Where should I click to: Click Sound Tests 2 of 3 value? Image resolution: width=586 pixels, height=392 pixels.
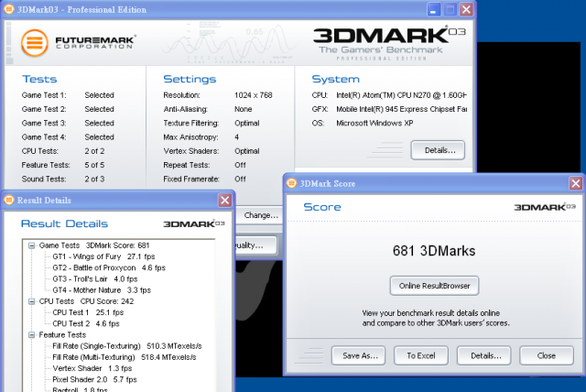click(x=94, y=179)
